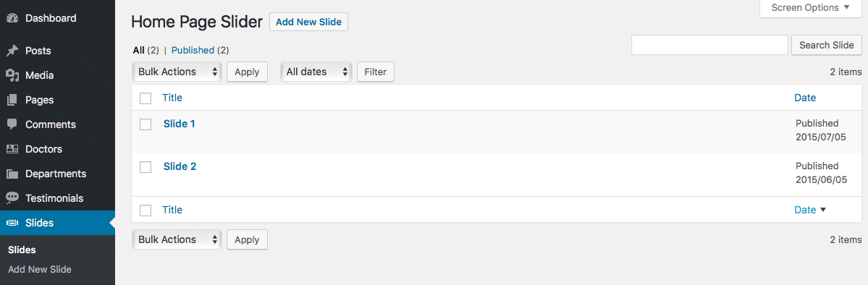Tick the Slide 1 checkbox
This screenshot has height=285, width=868.
pos(146,124)
